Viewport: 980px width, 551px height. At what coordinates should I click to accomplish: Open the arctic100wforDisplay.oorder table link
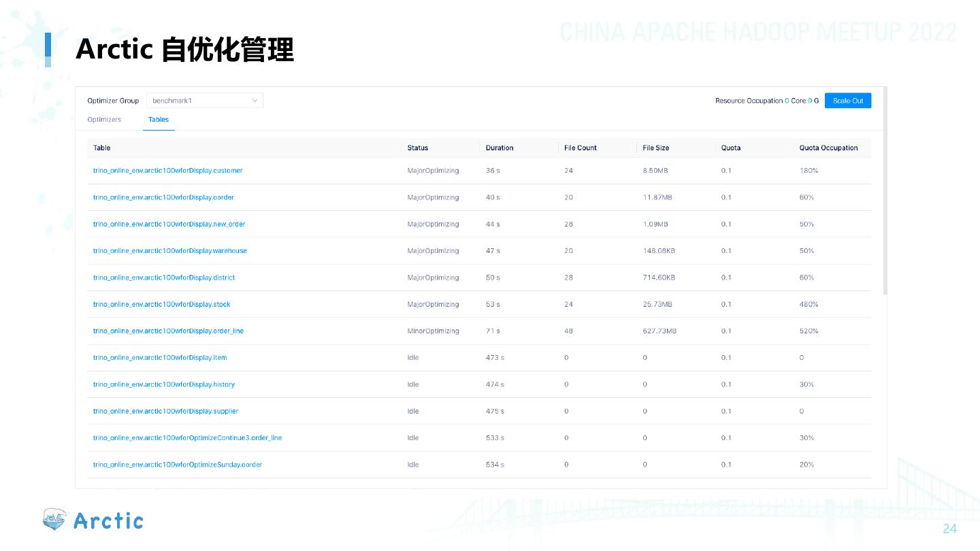click(x=163, y=197)
